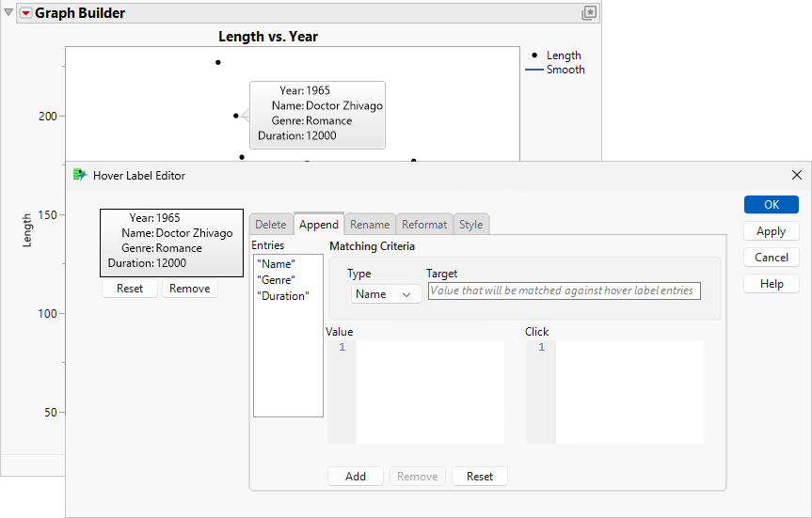Screen dimensions: 812x518
Task: Click the Graph Builder red triangle menu
Action: coord(25,13)
